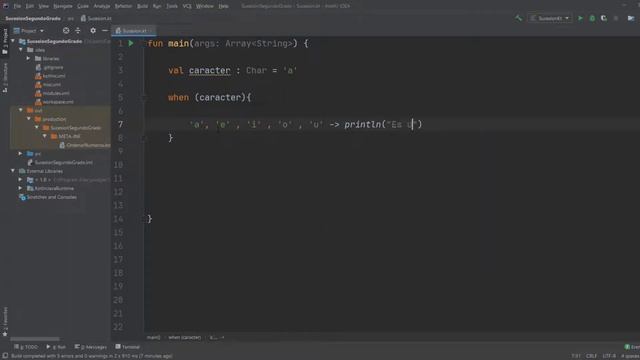Click the println call on line 7
The height and width of the screenshot is (360, 640).
362,124
